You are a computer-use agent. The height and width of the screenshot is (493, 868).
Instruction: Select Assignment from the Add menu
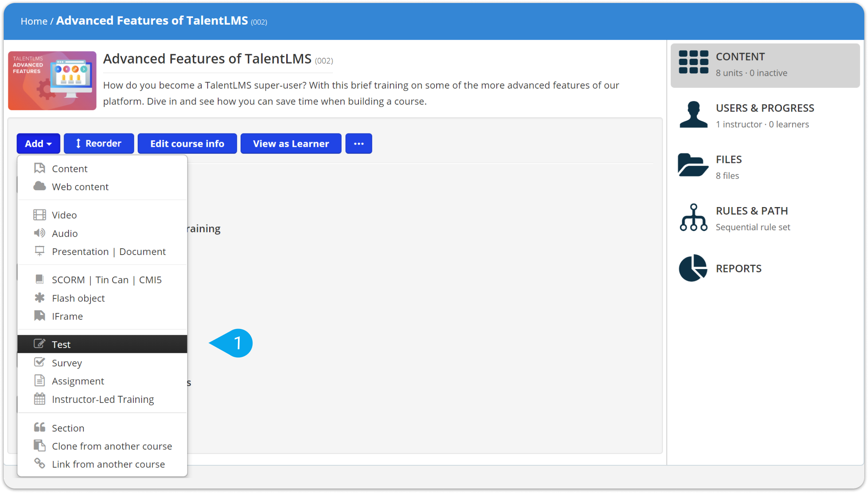[102, 381]
